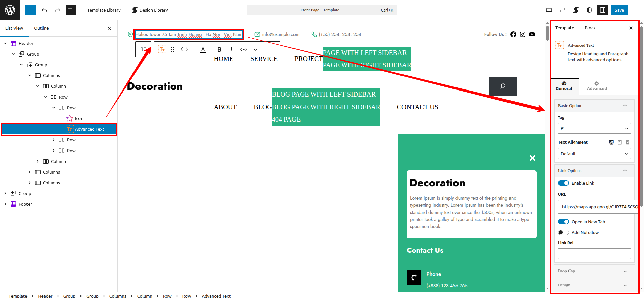Save the template
Viewport: 644px width, 300px height.
[x=619, y=10]
